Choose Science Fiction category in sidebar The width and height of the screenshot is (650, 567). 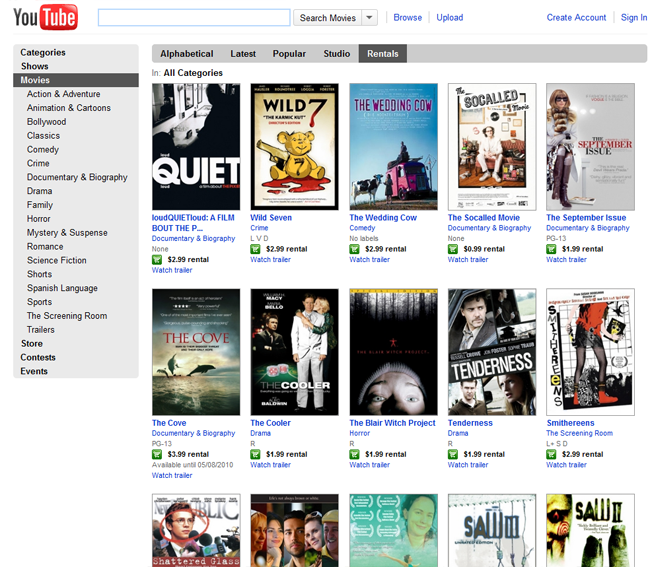(x=57, y=260)
